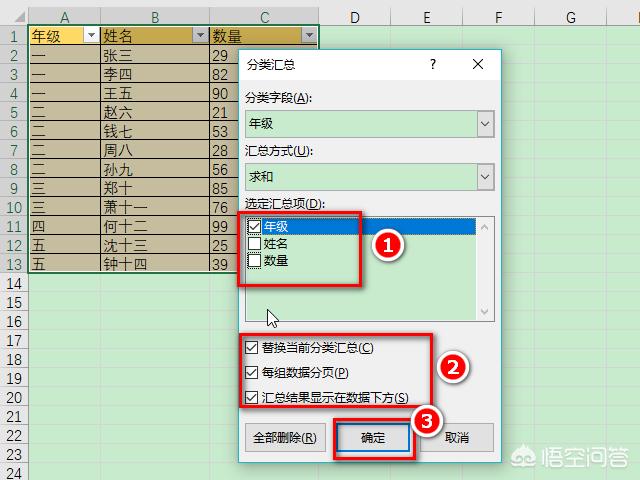Click the list's scroll up arrow
640x480 pixels.
pos(485,227)
